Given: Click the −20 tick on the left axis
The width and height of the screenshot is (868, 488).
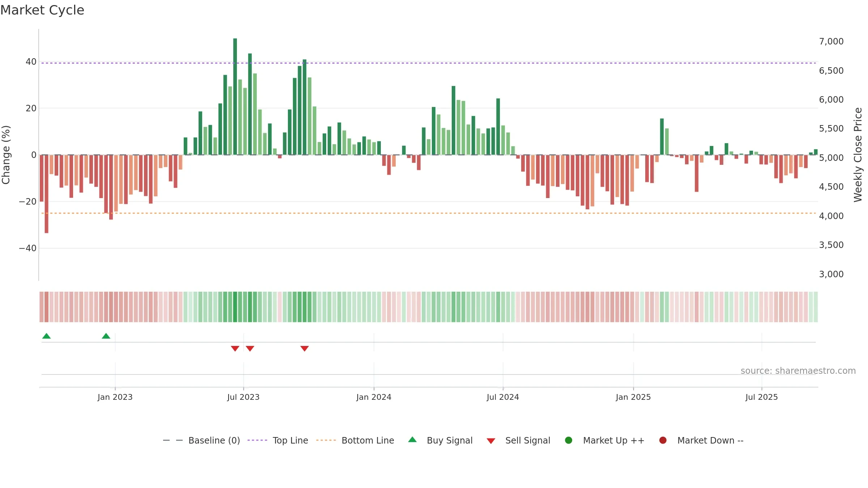Looking at the screenshot, I should point(28,202).
